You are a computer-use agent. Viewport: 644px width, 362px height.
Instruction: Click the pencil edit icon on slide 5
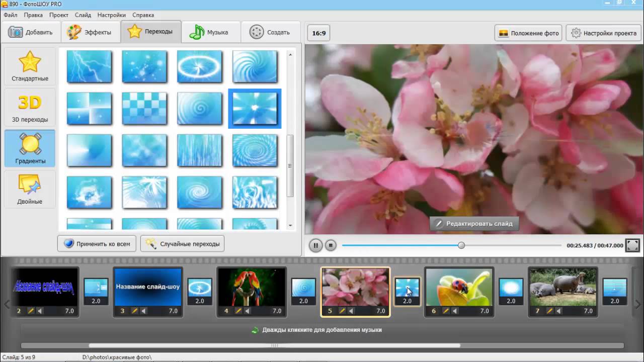click(x=342, y=311)
